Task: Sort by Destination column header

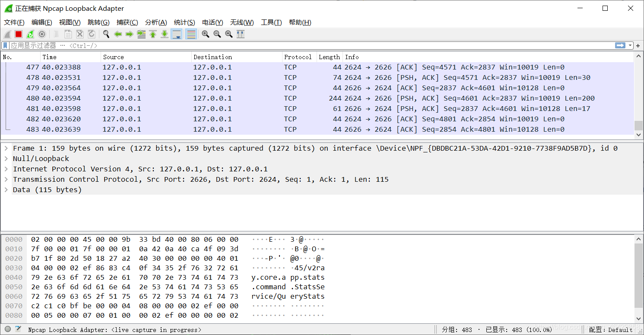Action: [x=237, y=57]
